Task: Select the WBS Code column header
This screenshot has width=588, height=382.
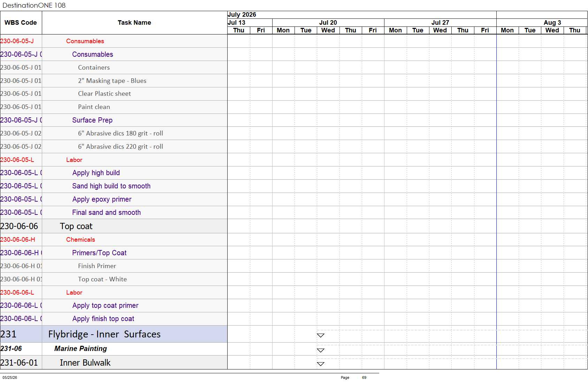Action: 21,23
